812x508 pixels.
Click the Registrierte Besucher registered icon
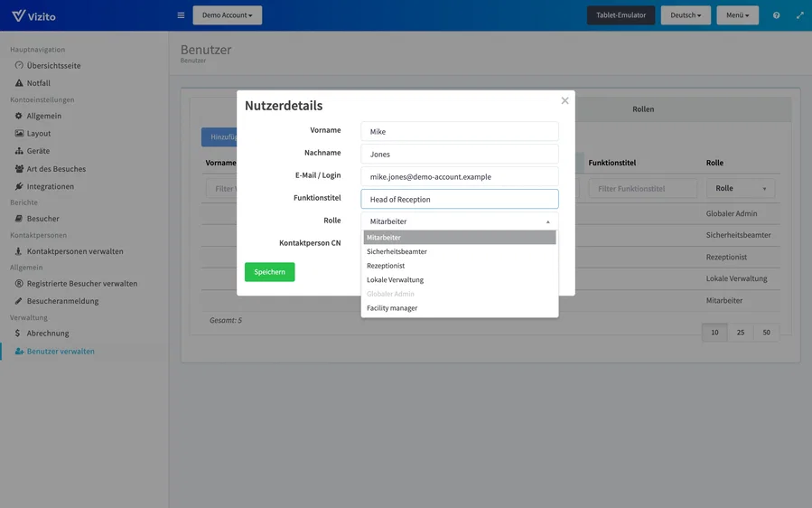click(19, 283)
